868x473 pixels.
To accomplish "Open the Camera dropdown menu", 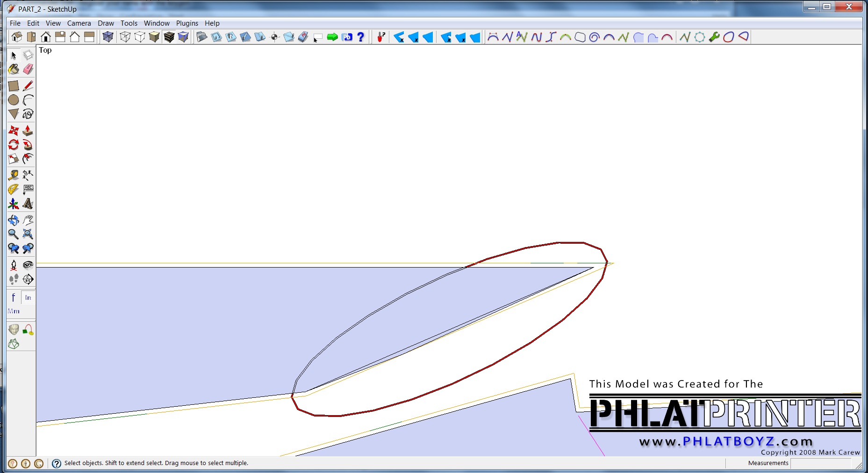I will (x=79, y=23).
